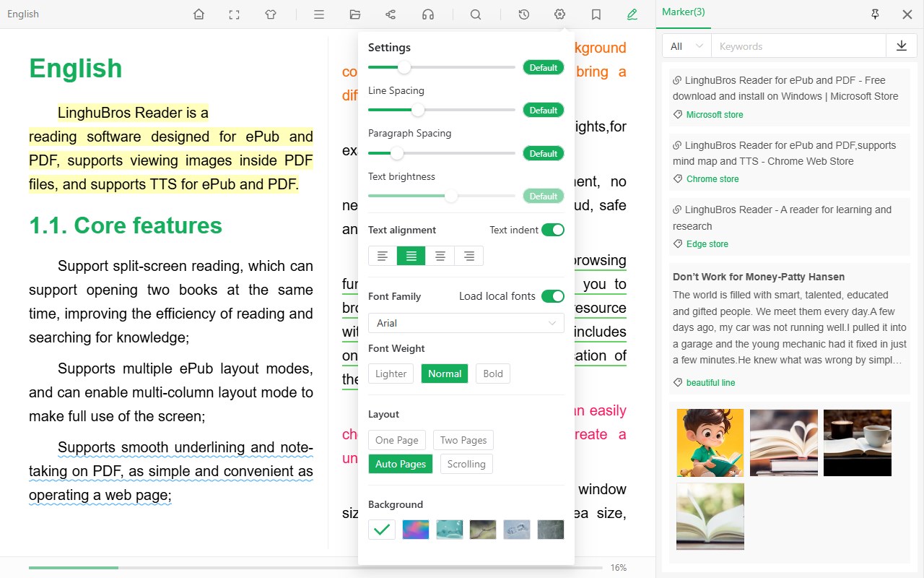
Task: Adjust the font size slider handle
Action: click(x=404, y=67)
